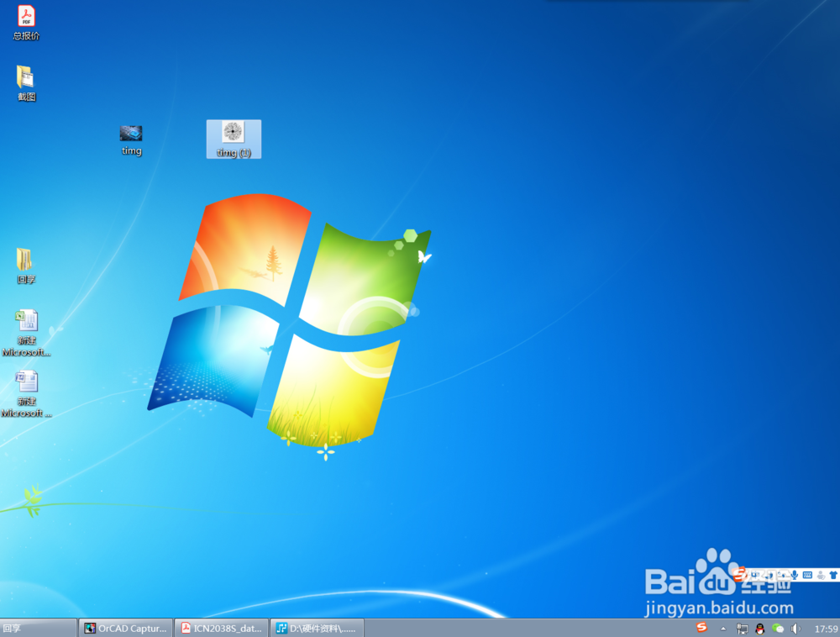The width and height of the screenshot is (840, 637).
Task: Select the 新建 Microsoft Word file icon
Action: [x=26, y=394]
